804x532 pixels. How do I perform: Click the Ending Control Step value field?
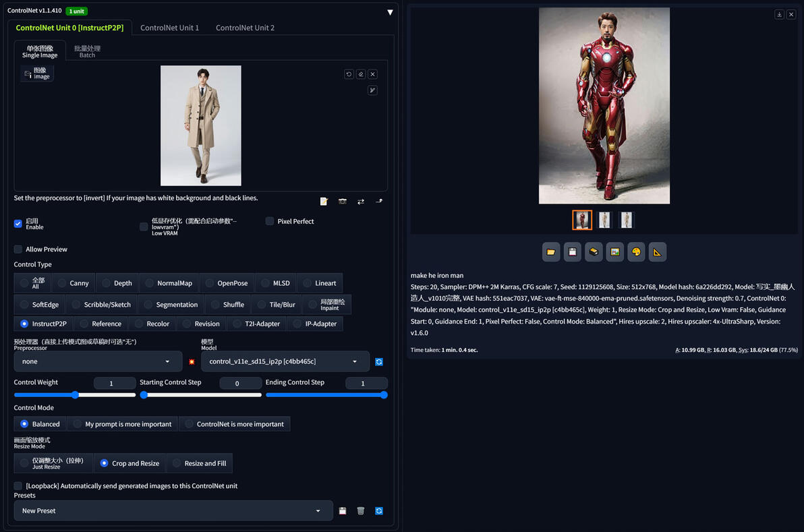click(x=366, y=384)
